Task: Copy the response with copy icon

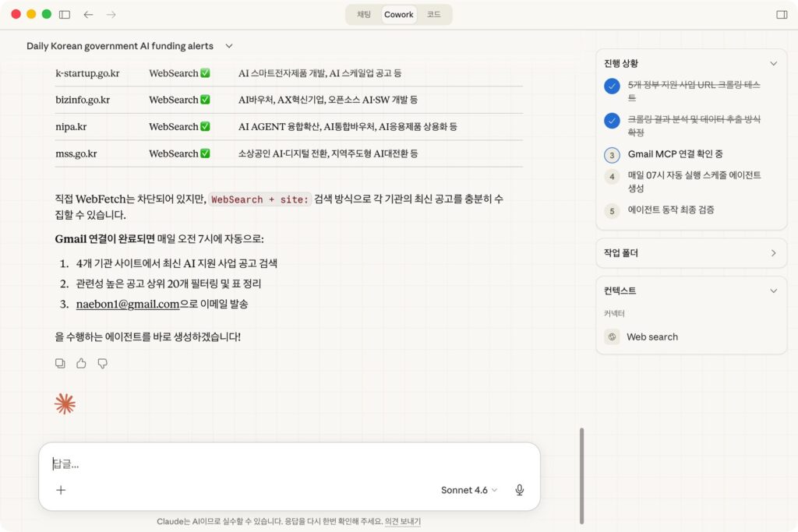Action: coord(60,363)
